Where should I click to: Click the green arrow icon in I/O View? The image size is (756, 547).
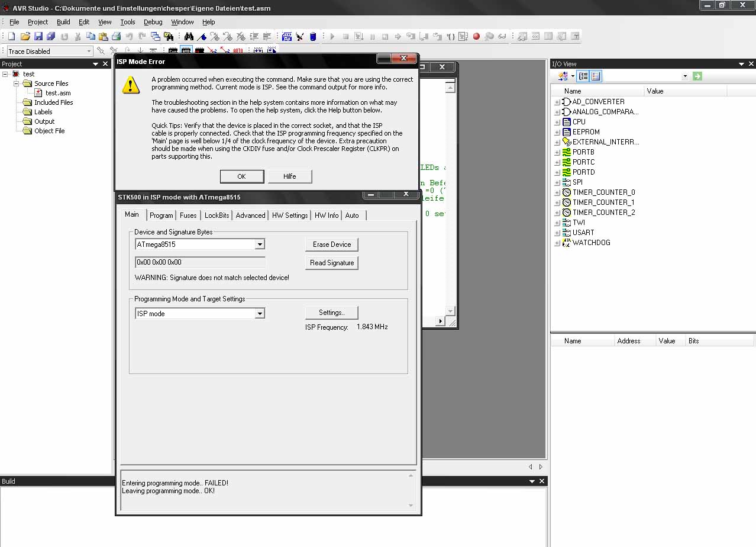(x=697, y=76)
